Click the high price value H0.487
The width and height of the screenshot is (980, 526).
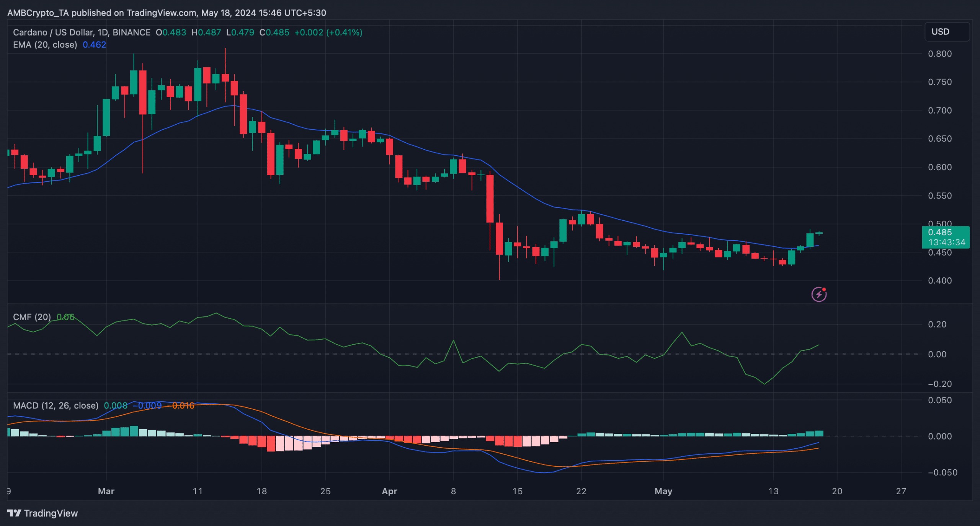pyautogui.click(x=206, y=33)
